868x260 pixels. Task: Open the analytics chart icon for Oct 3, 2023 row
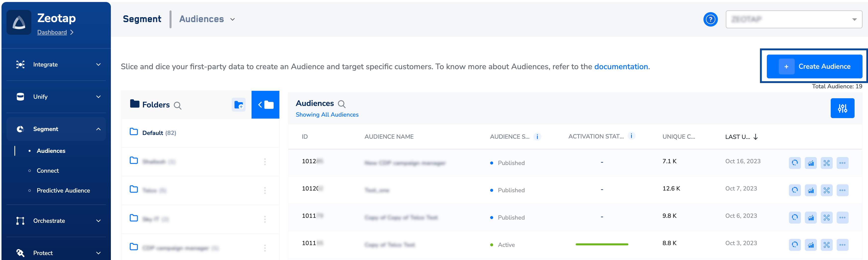811,245
